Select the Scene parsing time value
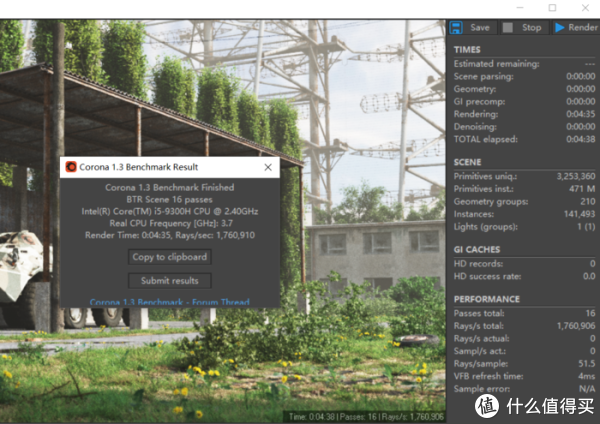Screen dimensions: 600x424 pyautogui.click(x=580, y=77)
